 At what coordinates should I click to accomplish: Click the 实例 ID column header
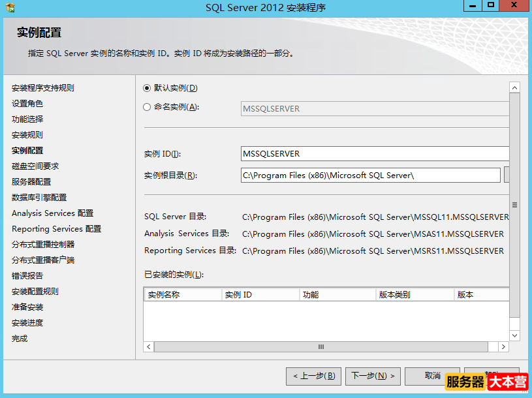[260, 295]
